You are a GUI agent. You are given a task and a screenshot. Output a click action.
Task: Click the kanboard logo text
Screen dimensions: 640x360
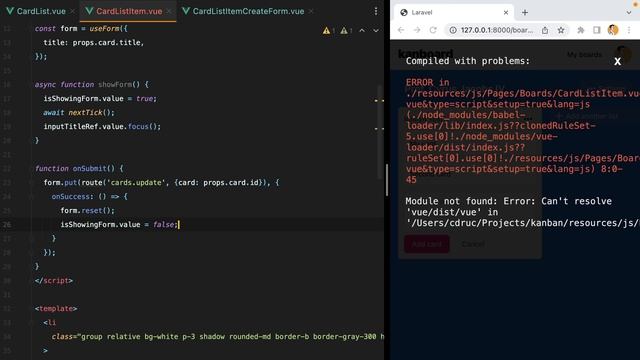425,53
